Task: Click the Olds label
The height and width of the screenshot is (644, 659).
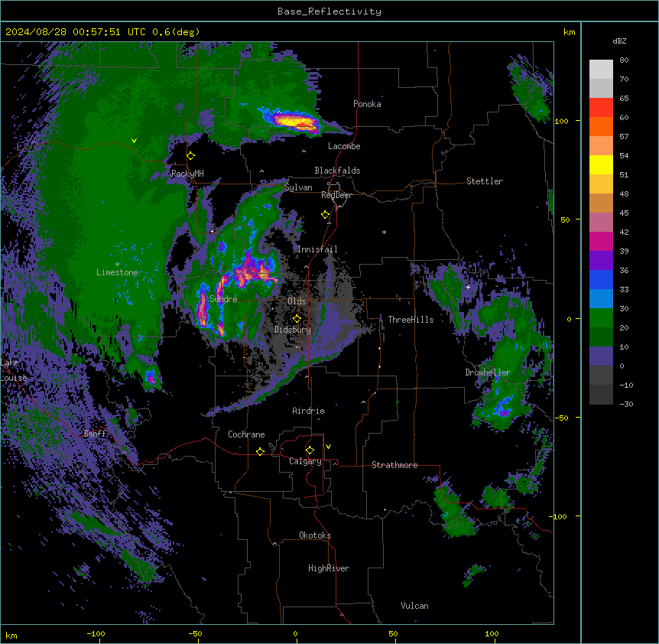Action: pyautogui.click(x=297, y=301)
